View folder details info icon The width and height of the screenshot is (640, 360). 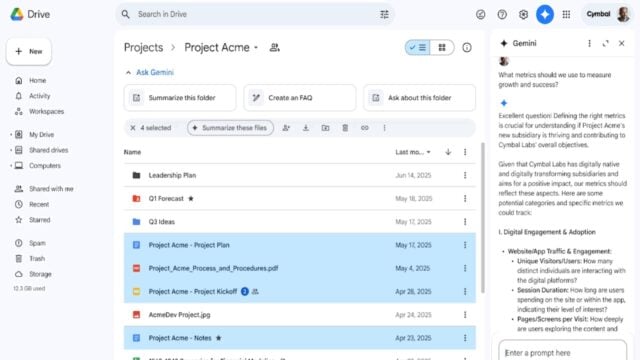tap(467, 47)
